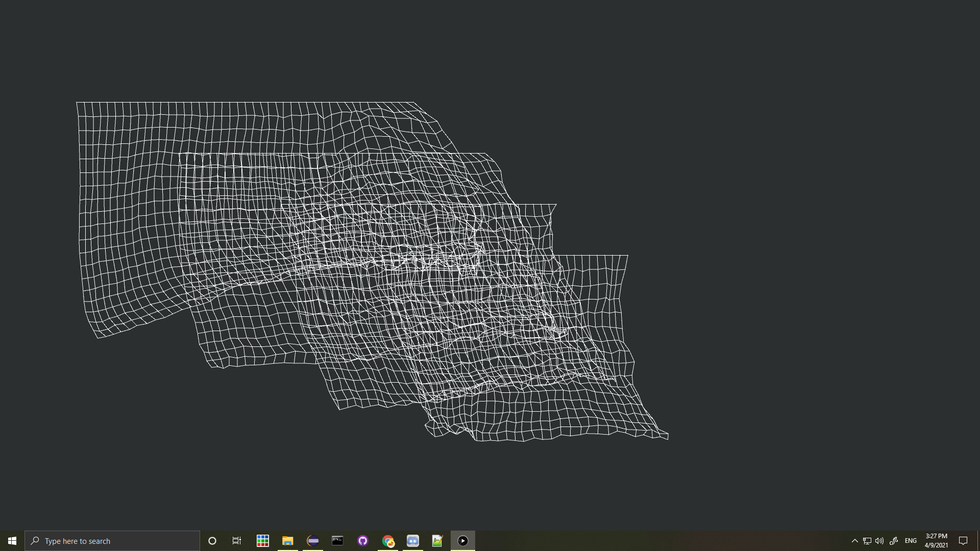
Task: Select the active play-button app in taskbar
Action: pos(463,541)
